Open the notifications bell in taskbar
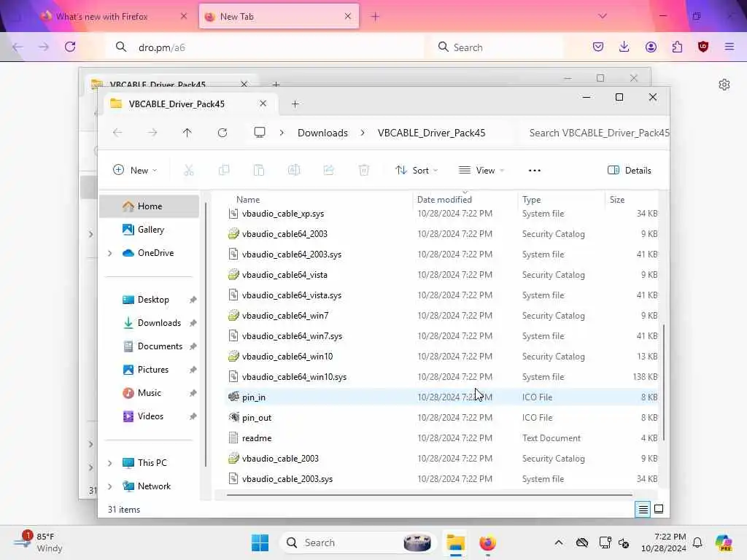Viewport: 747px width, 560px height. click(697, 542)
